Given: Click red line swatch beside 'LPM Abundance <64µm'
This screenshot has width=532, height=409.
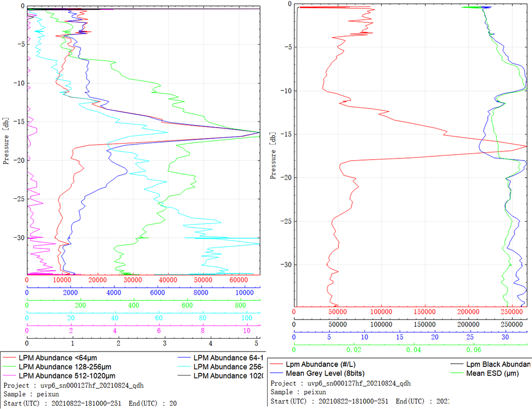Looking at the screenshot, I should (x=9, y=358).
